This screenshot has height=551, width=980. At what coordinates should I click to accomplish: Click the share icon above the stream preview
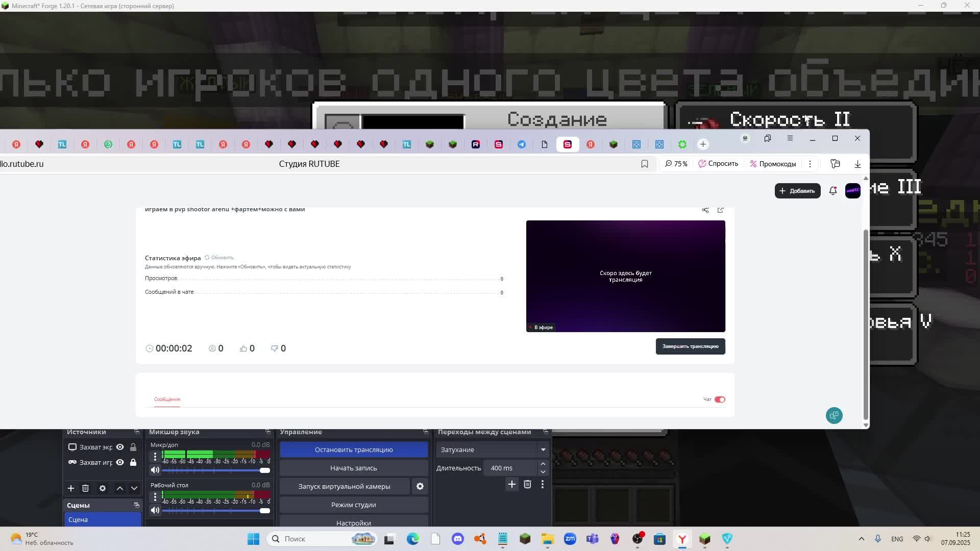point(705,210)
